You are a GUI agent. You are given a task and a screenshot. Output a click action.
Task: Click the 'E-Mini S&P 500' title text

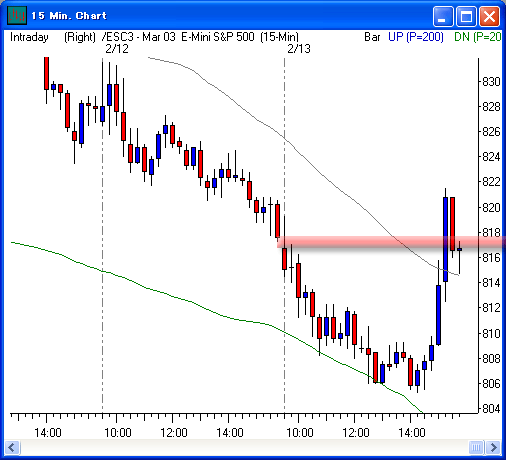[218, 37]
